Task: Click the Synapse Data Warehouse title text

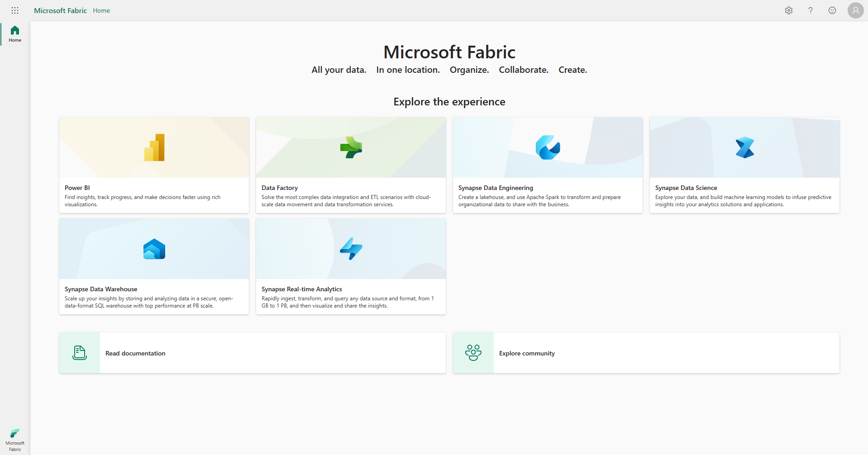Action: tap(101, 289)
